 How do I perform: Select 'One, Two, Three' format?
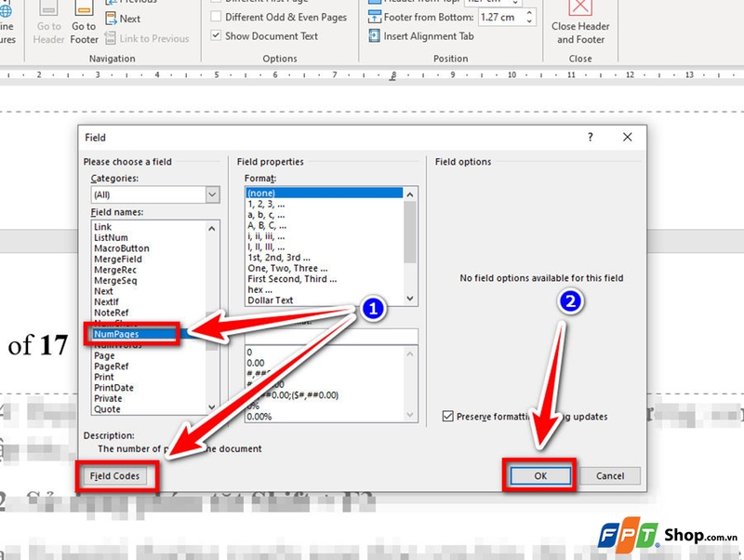(x=291, y=268)
